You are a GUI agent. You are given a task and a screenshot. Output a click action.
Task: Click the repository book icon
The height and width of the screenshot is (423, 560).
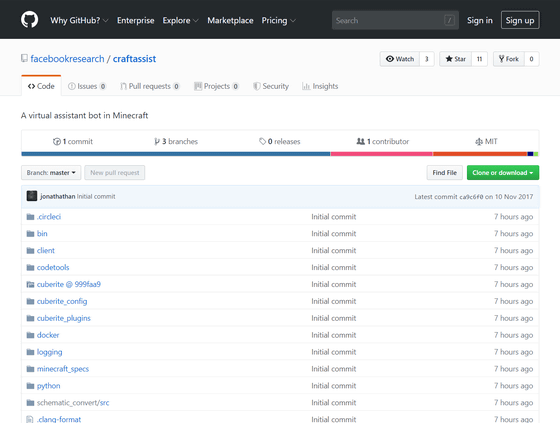pos(24,58)
